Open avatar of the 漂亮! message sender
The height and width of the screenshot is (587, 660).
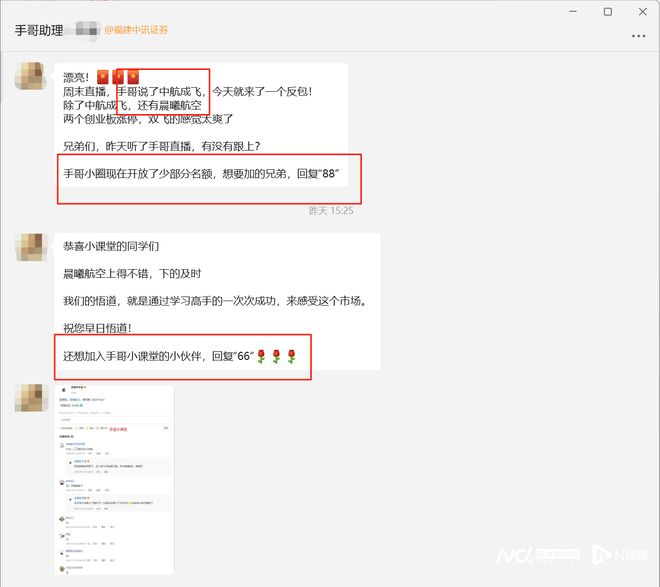pyautogui.click(x=29, y=76)
